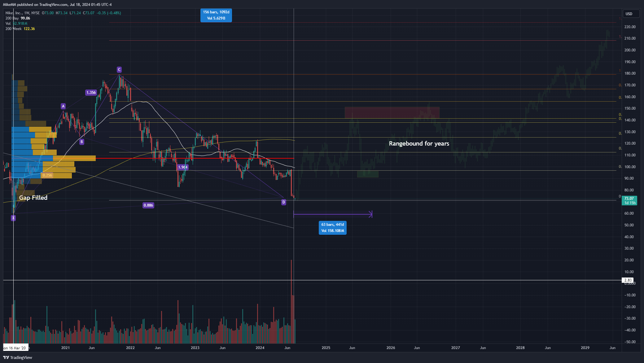Click the 2024 label on the time axis
This screenshot has height=363, width=644.
coord(260,348)
